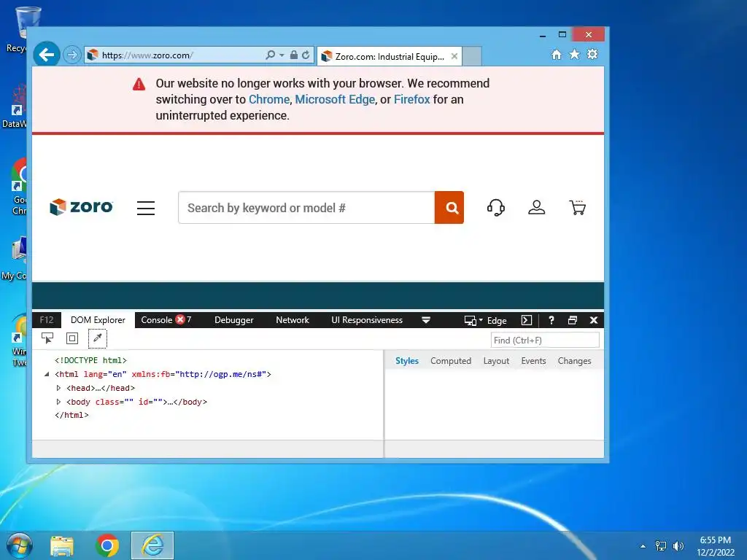
Task: Select the closing </html> tag line
Action: click(x=71, y=415)
